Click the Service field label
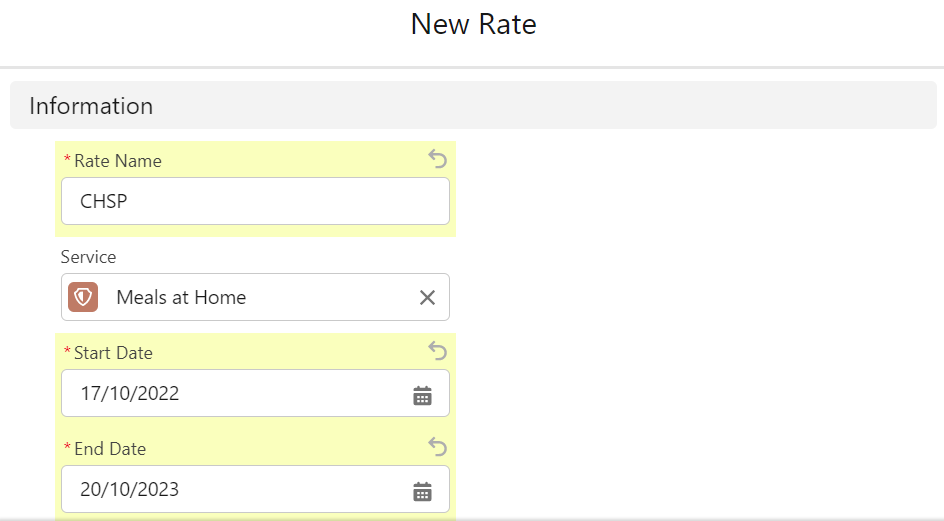Image resolution: width=944 pixels, height=521 pixels. [x=88, y=257]
